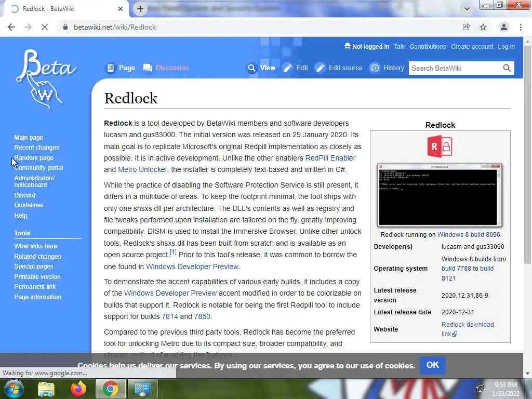Click the search magnifier icon in BetaWiki
The width and height of the screenshot is (532, 399).
point(507,68)
